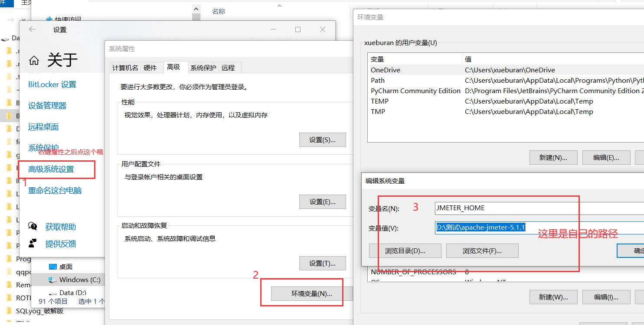Screen dimensions: 644x325
Task: Select OneDrive user variable row
Action: coord(506,70)
